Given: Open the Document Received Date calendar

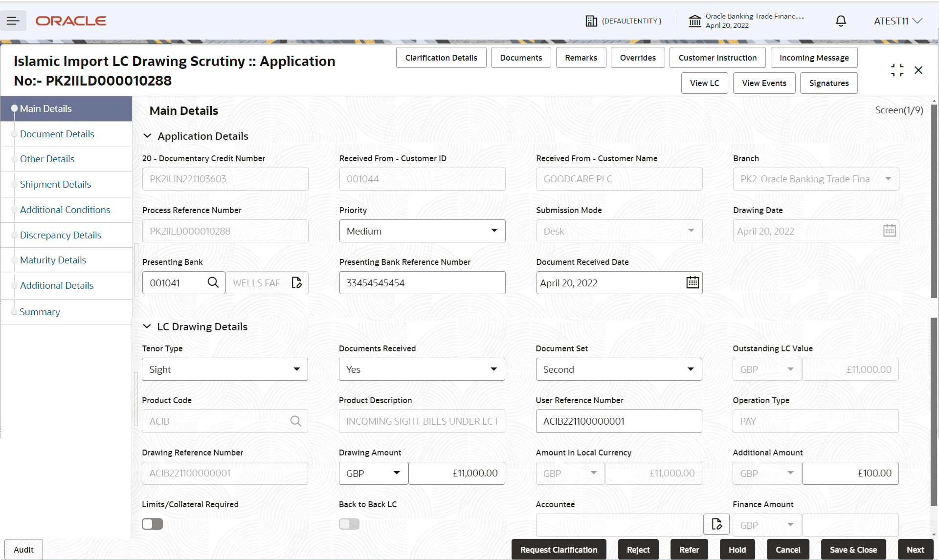Looking at the screenshot, I should pos(692,282).
